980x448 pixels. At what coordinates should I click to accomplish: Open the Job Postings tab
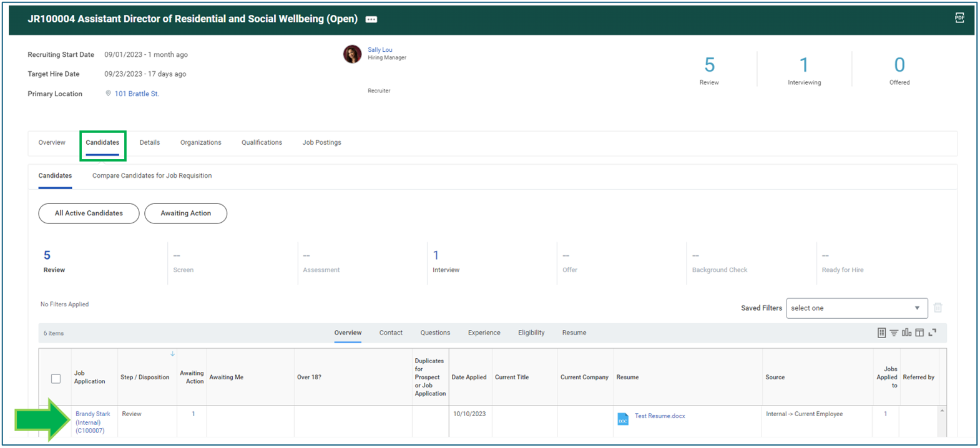(x=321, y=143)
